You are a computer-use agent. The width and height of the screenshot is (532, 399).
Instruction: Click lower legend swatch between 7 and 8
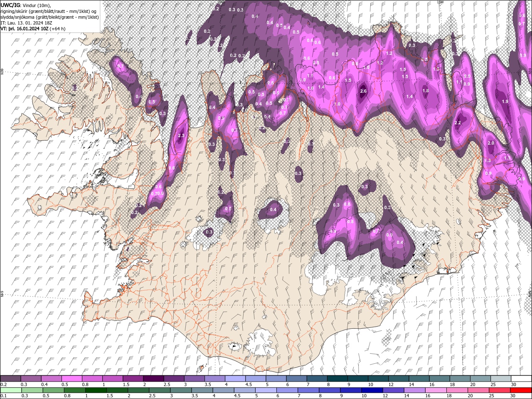coord(308,390)
